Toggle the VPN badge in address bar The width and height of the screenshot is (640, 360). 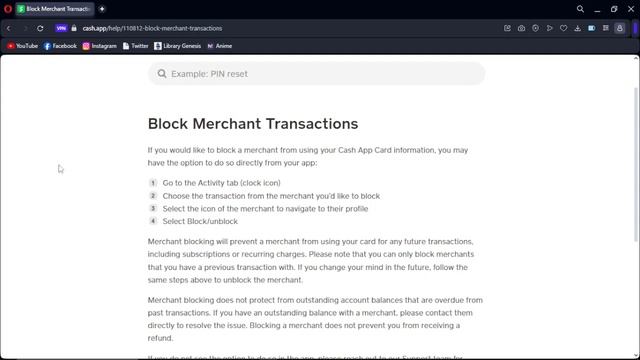[61, 28]
